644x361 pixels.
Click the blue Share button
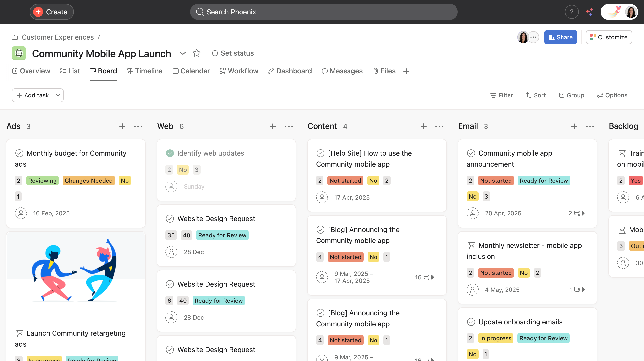(560, 37)
